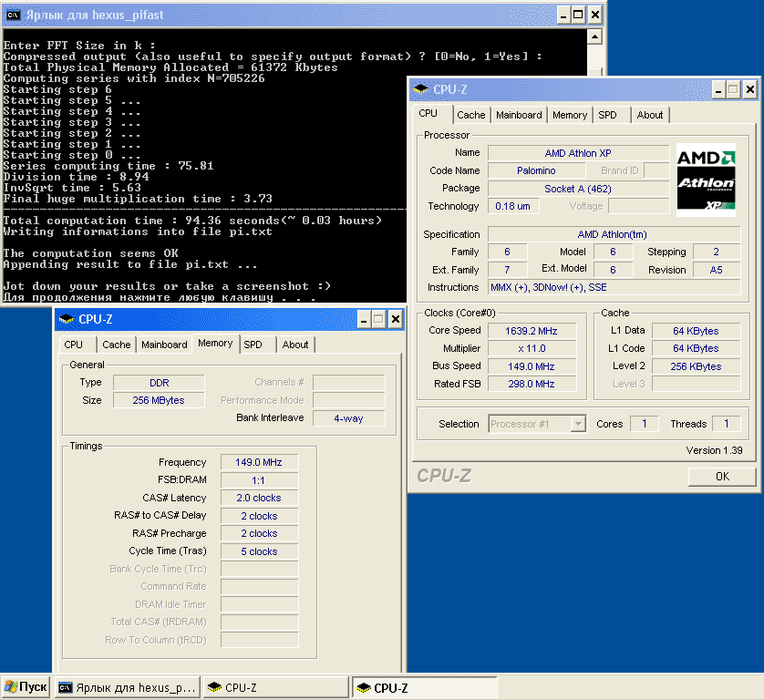Open Mainboard tab in memory CPU-Z window
The width and height of the screenshot is (764, 700).
point(164,345)
